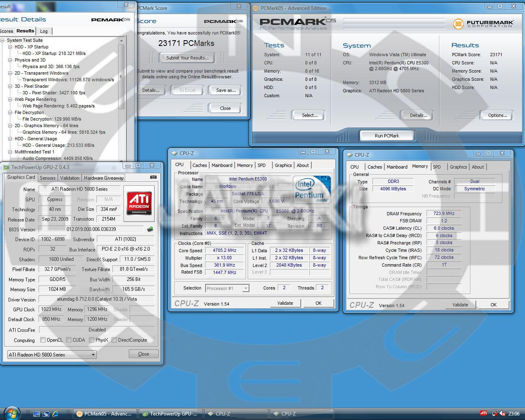
Task: Open the Caches tab in CPU-Z CPU window
Action: point(200,165)
